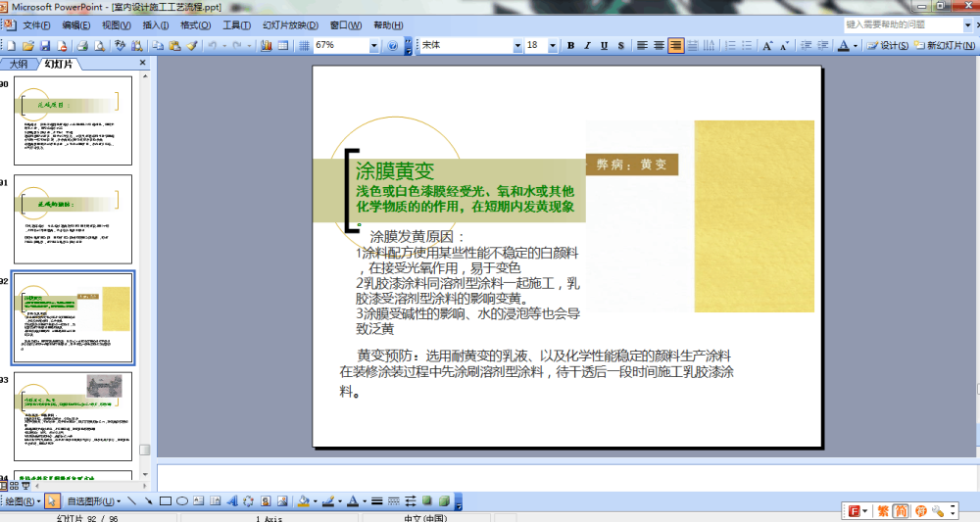This screenshot has width=980, height=522.
Task: Toggle Italic formatting
Action: [587, 46]
